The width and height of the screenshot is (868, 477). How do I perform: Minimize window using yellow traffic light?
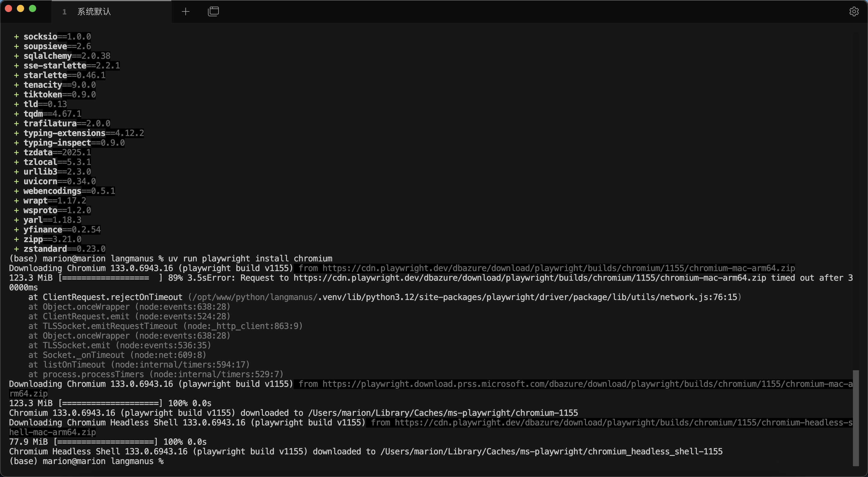(x=20, y=9)
